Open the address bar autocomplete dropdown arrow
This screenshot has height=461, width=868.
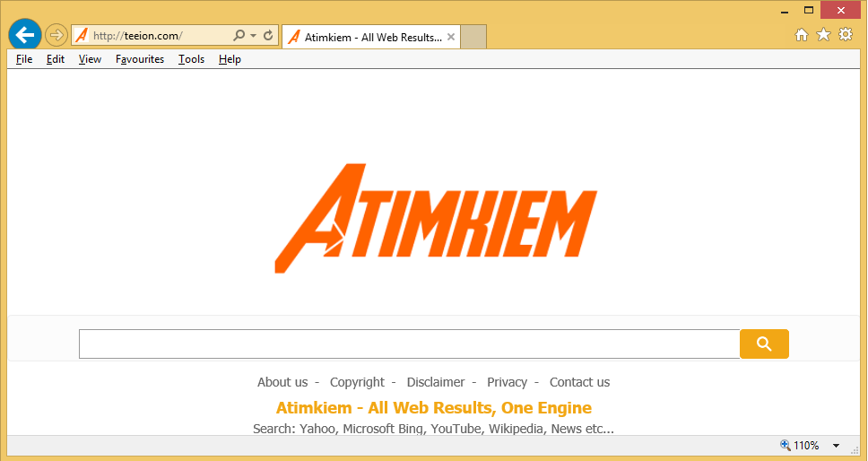click(x=253, y=35)
